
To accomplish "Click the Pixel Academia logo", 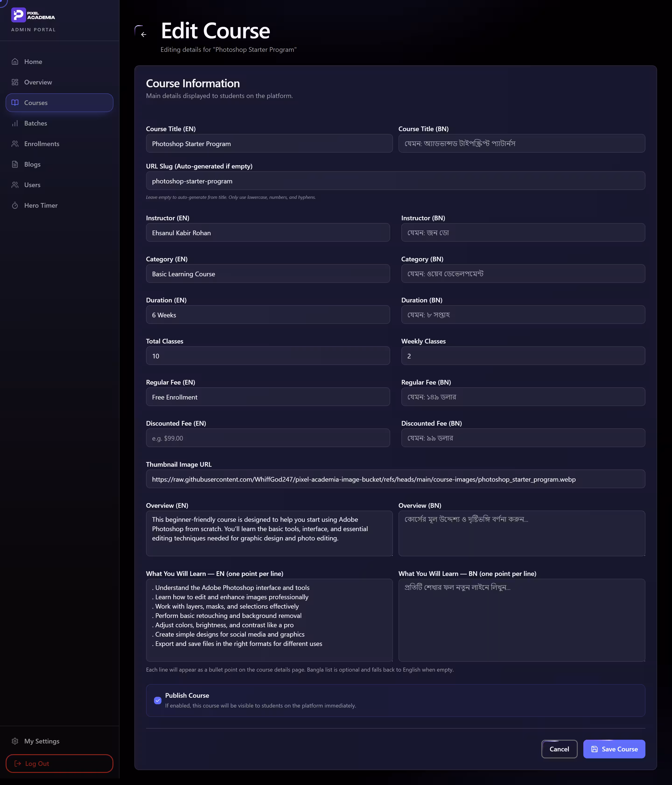I will 33,15.
